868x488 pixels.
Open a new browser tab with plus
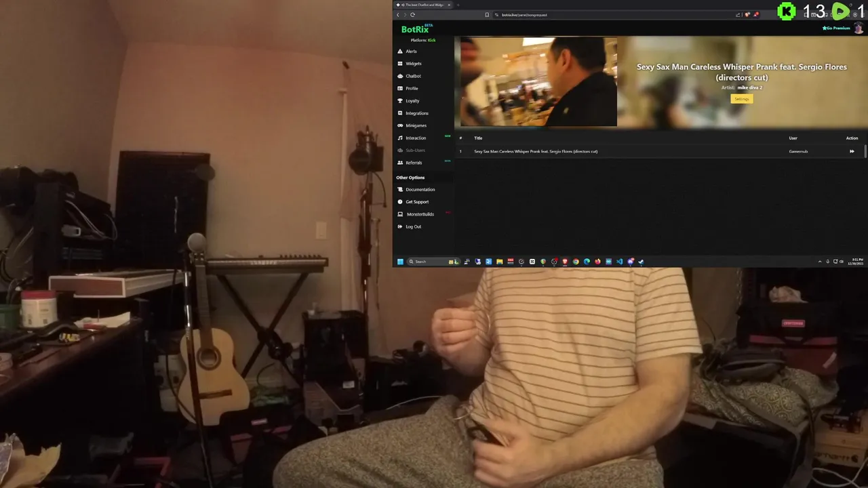[458, 5]
